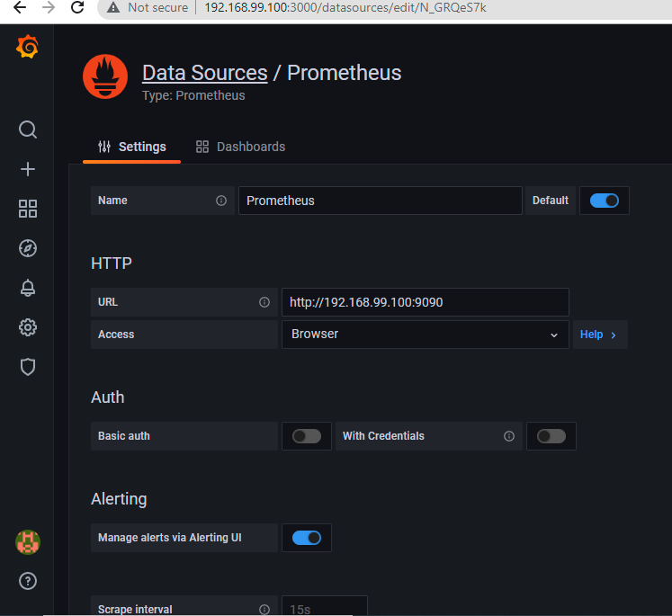Follow the Data Sources breadcrumb link

click(x=204, y=73)
